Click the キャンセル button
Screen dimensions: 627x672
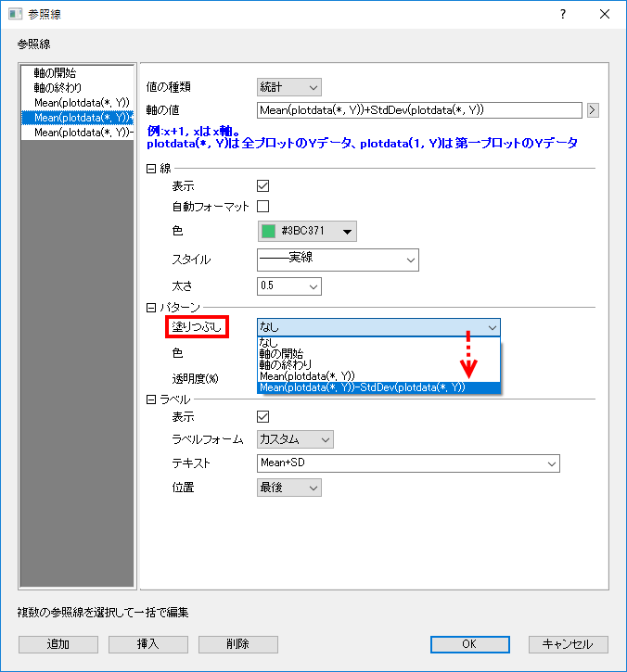coord(569,644)
